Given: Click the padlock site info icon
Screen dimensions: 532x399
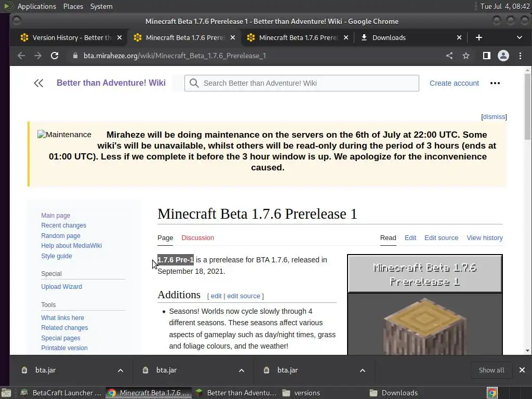Looking at the screenshot, I should click(75, 56).
